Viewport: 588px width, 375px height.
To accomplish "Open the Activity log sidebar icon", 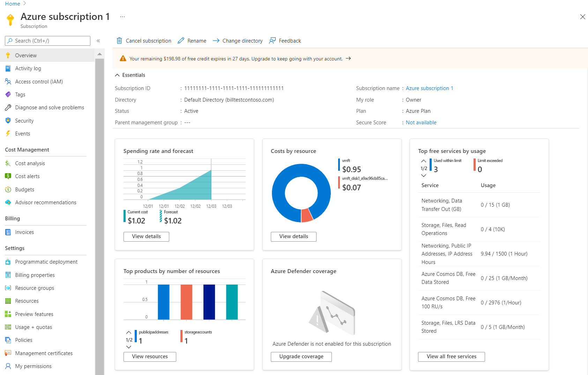I will (28, 68).
